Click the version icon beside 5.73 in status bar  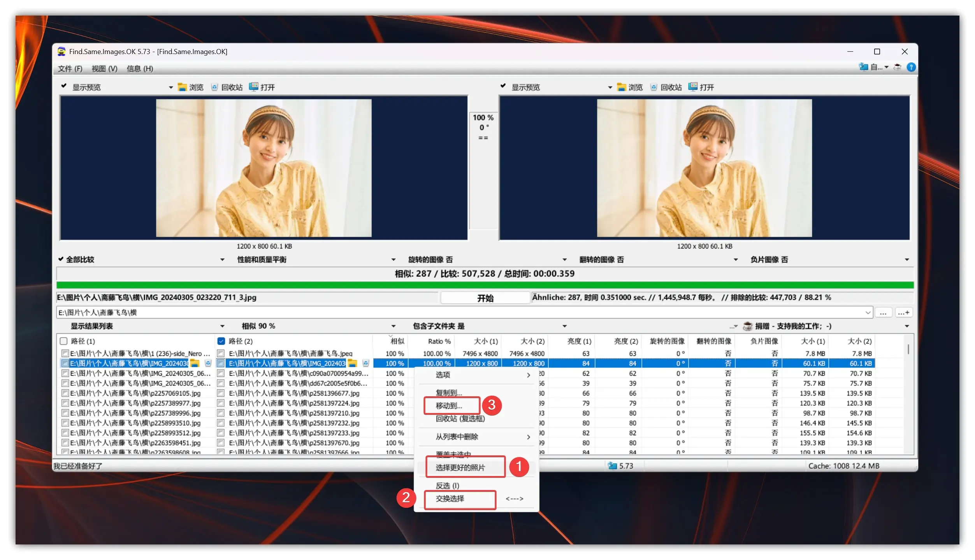613,465
